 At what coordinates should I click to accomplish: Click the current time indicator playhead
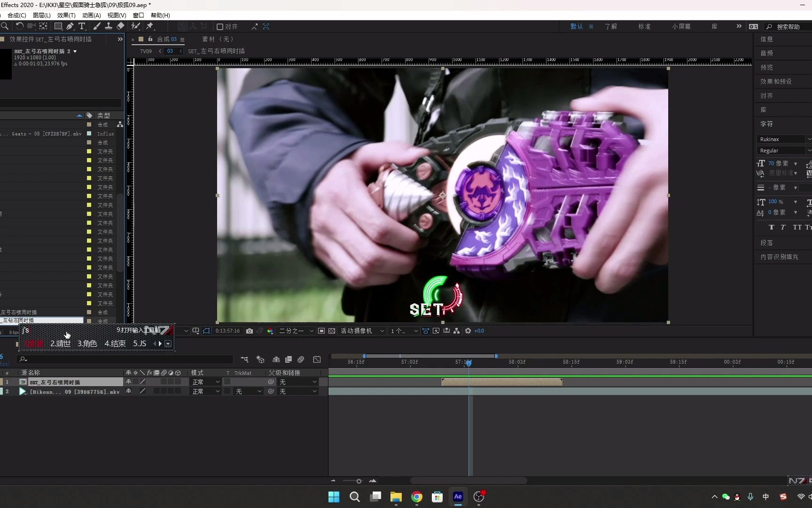(x=469, y=363)
